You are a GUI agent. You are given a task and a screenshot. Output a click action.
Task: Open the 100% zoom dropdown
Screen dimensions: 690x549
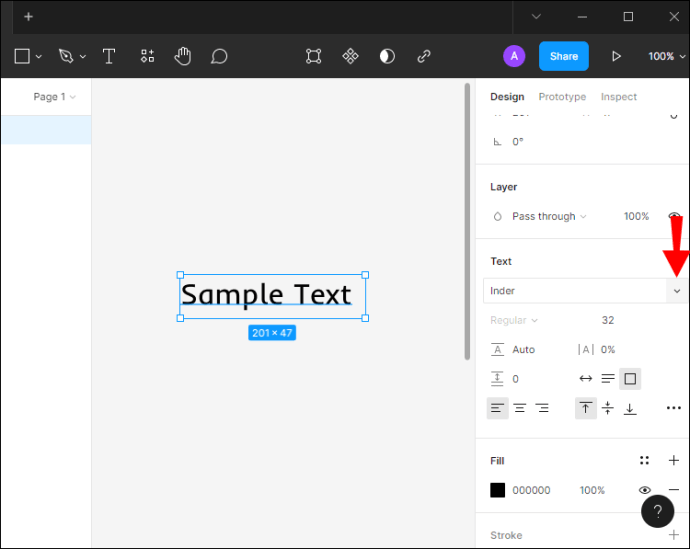(x=666, y=56)
